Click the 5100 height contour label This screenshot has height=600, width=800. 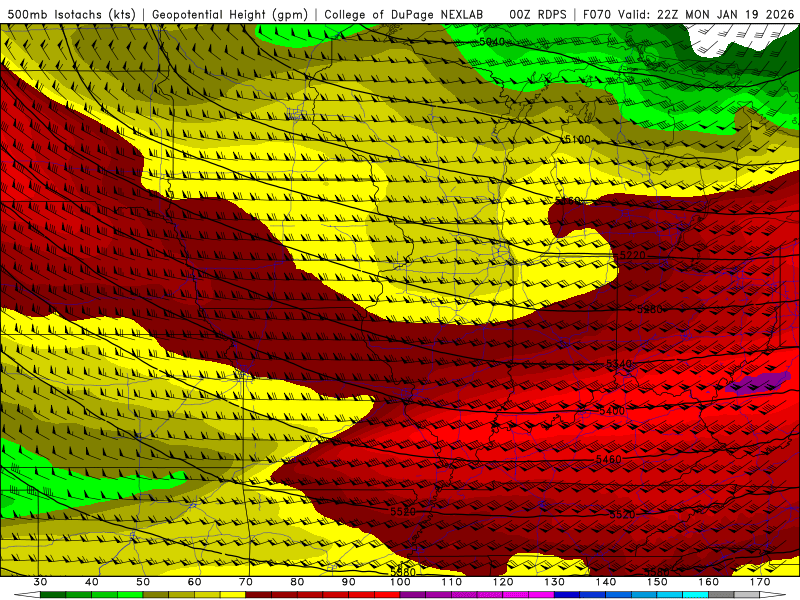point(578,139)
